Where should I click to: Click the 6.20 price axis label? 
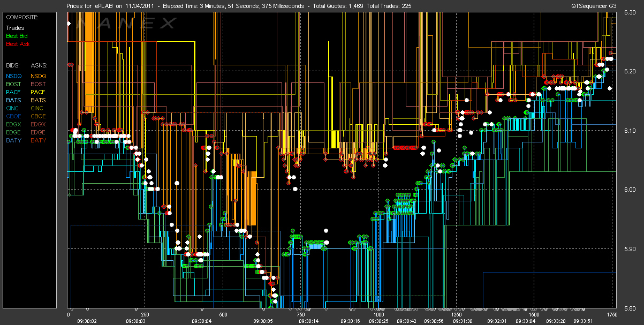629,71
